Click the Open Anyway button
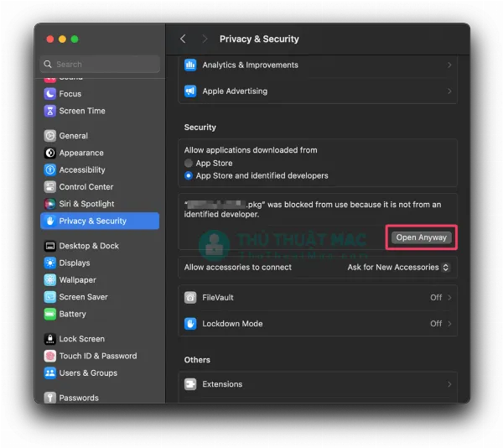503x448 pixels. pos(421,237)
